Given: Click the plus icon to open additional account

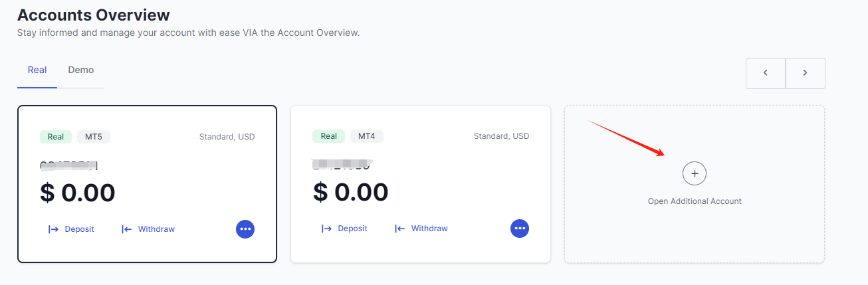Looking at the screenshot, I should [695, 173].
